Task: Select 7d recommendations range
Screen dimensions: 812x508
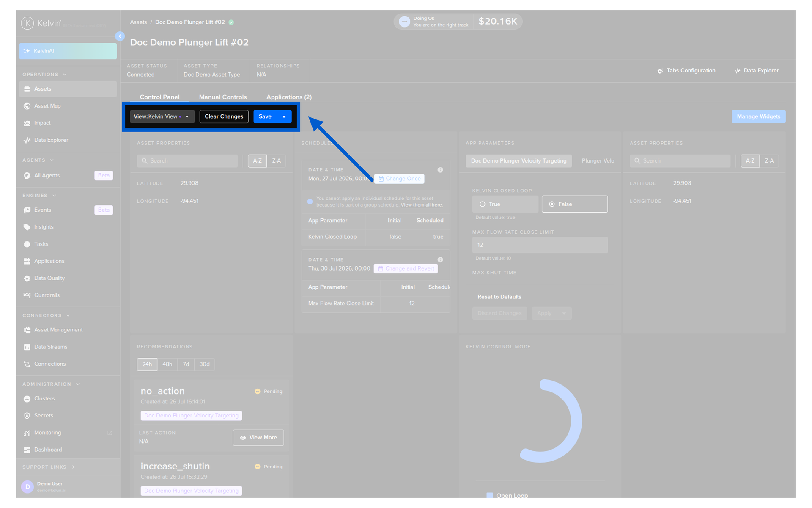Action: click(x=186, y=364)
